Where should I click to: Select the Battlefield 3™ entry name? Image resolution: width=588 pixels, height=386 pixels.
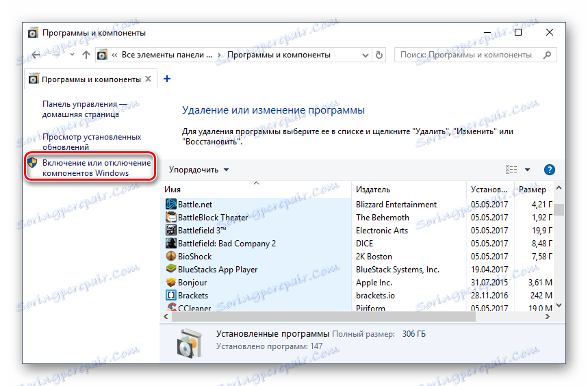[202, 231]
